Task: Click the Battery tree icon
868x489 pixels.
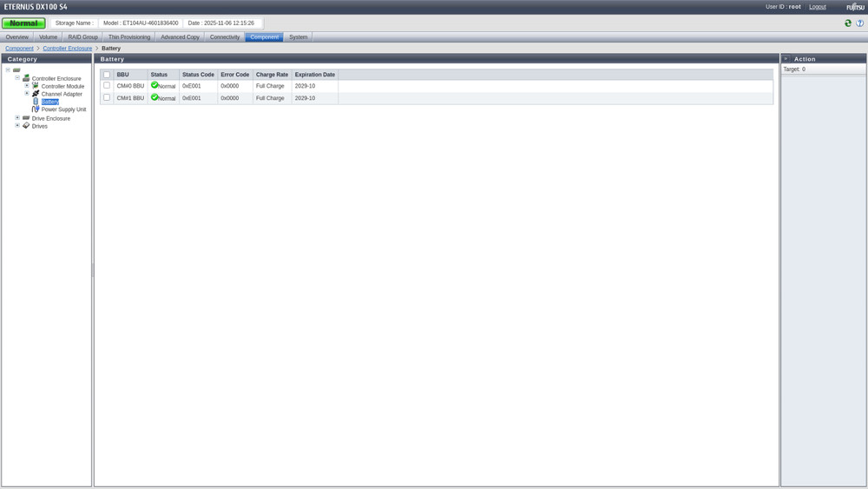Action: 36,102
